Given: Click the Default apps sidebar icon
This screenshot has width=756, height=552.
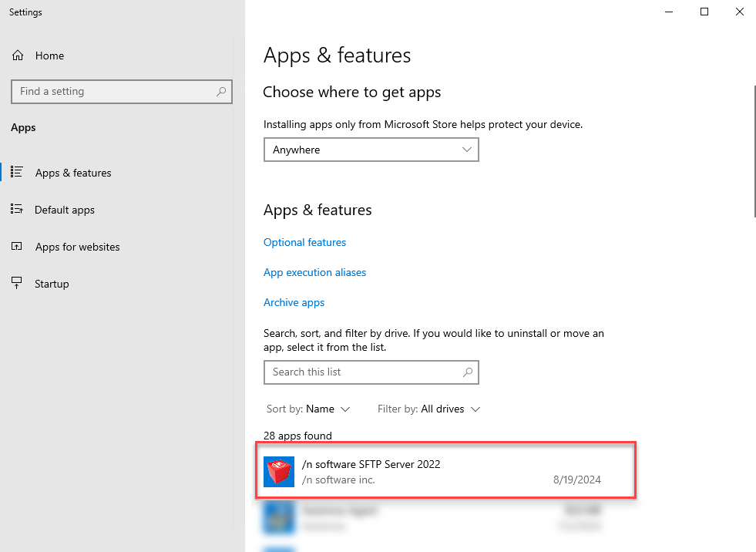Looking at the screenshot, I should coord(17,210).
